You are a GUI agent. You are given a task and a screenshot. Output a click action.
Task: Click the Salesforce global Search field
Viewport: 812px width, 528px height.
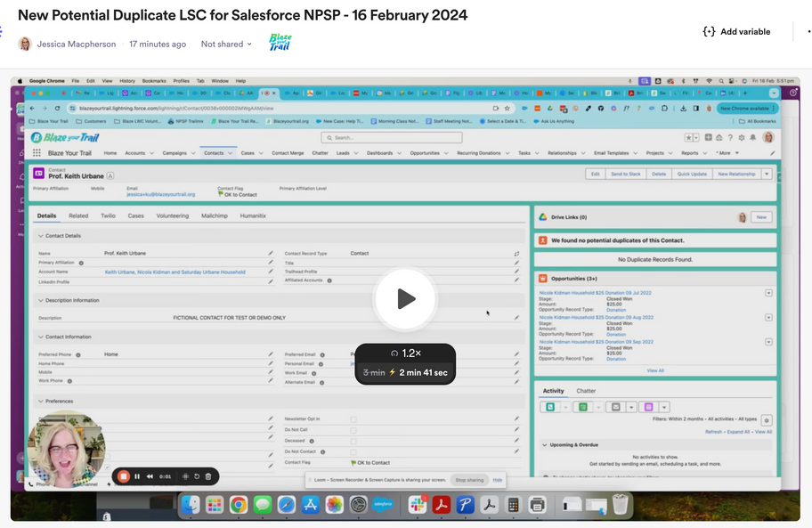tap(392, 138)
